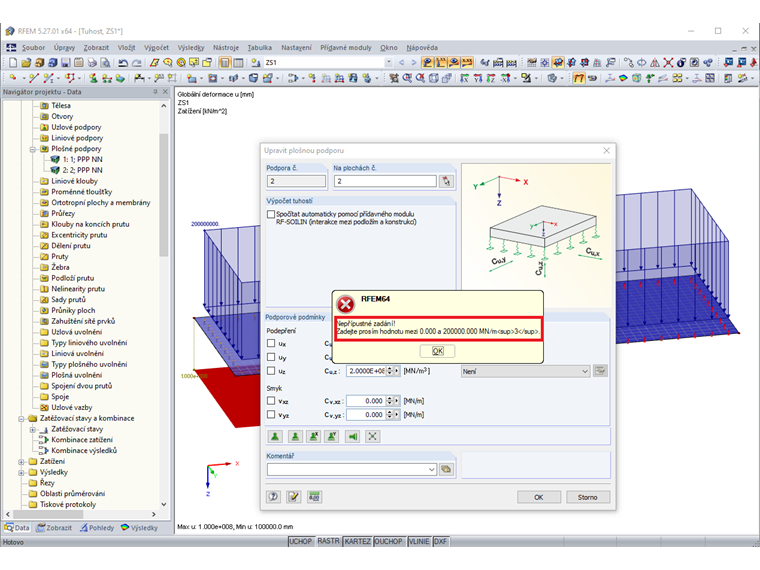Screen dimensions: 760x570
Task: Click the green support Y preset icon
Action: [x=332, y=437]
